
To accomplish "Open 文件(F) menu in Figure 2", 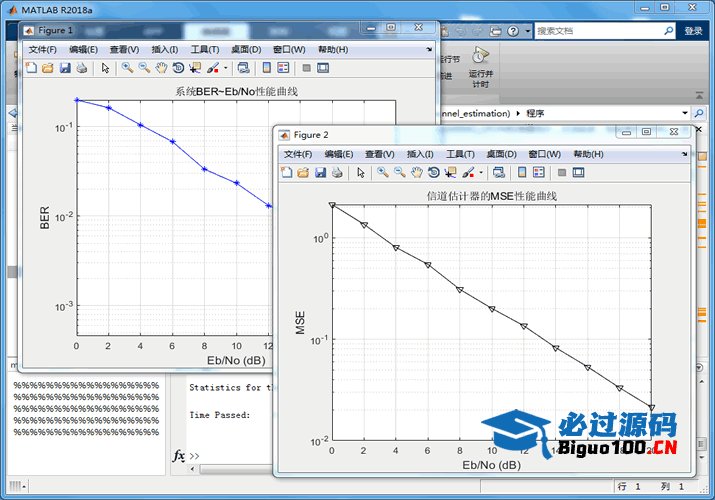I will click(x=298, y=154).
